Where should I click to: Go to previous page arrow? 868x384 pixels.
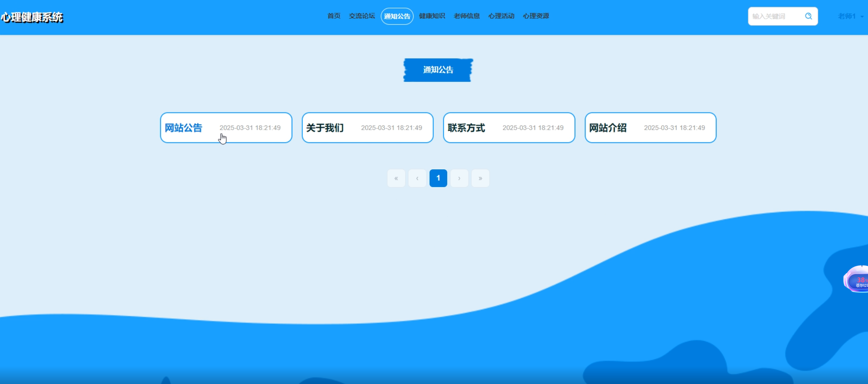(x=417, y=178)
